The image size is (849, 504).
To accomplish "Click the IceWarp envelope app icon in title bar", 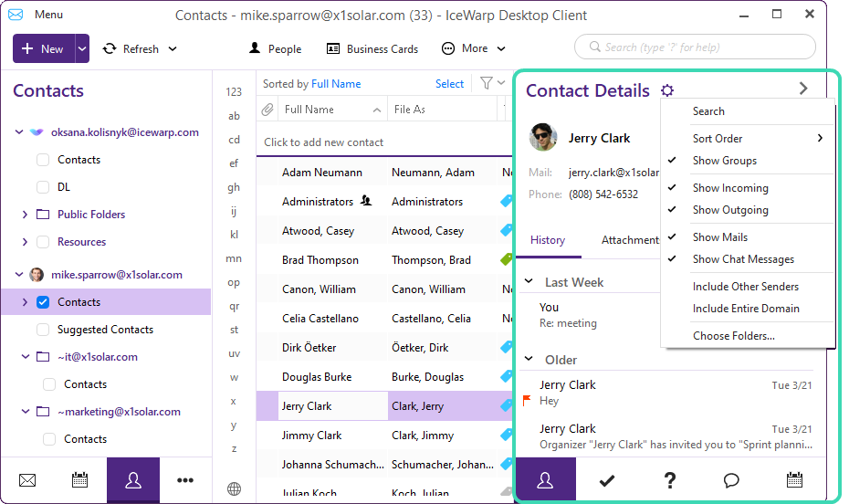I will 16,15.
